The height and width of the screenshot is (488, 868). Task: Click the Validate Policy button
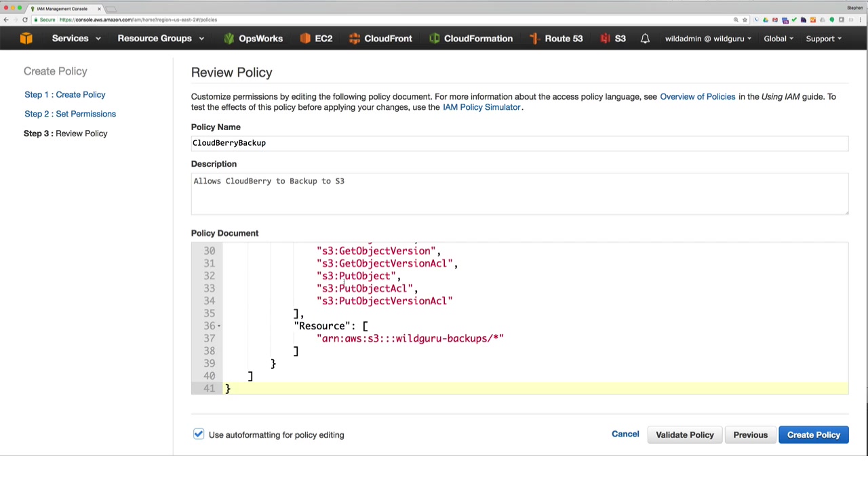[684, 435]
